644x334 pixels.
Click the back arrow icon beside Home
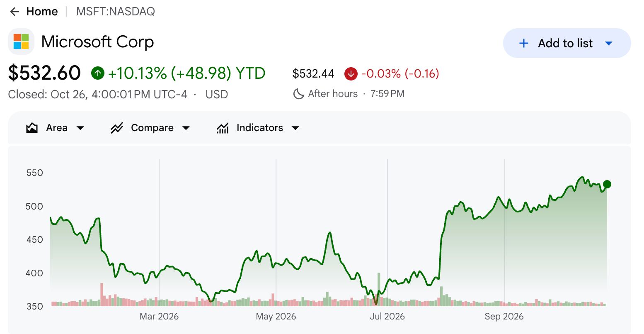tap(15, 12)
